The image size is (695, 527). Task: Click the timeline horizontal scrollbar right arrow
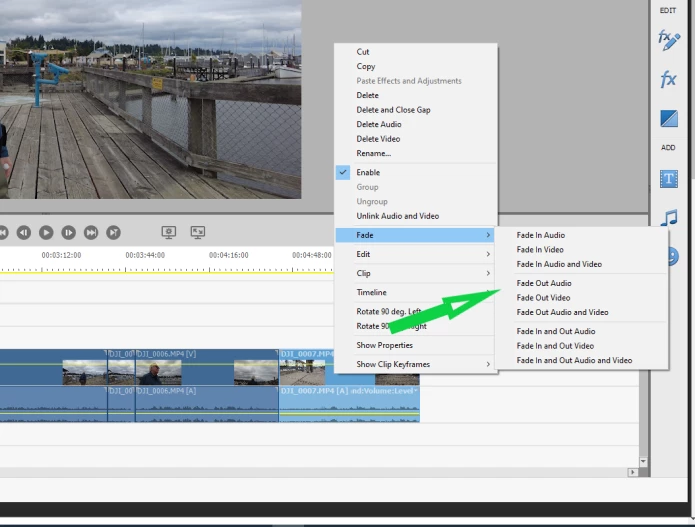click(633, 472)
